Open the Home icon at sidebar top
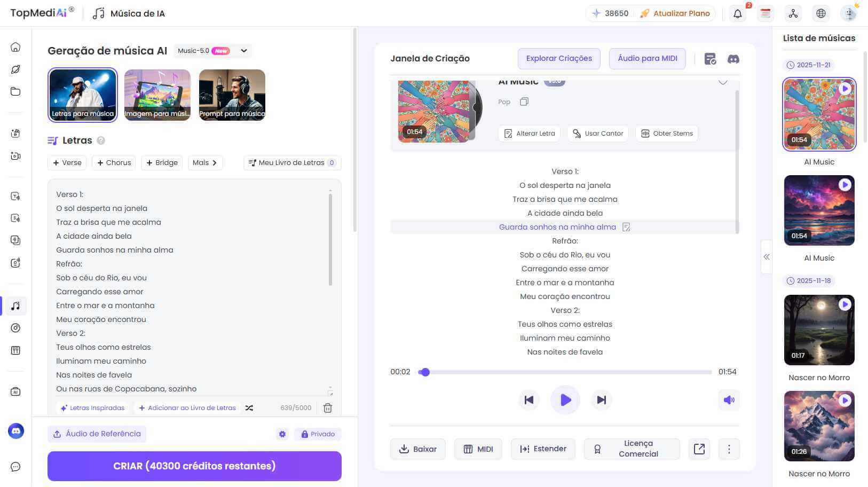This screenshot has width=868, height=487. [15, 47]
